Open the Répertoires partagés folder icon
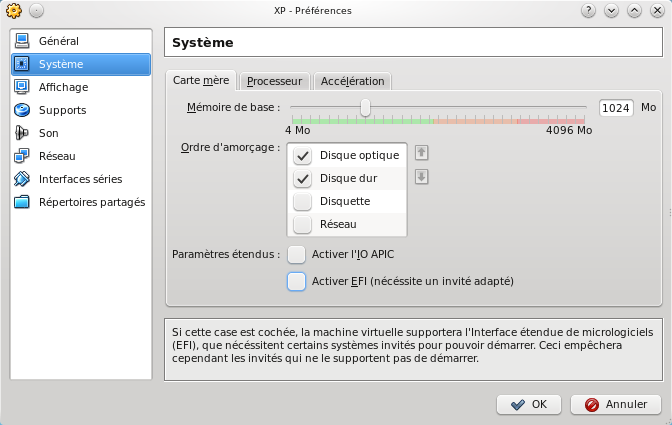The image size is (672, 425). (x=22, y=202)
